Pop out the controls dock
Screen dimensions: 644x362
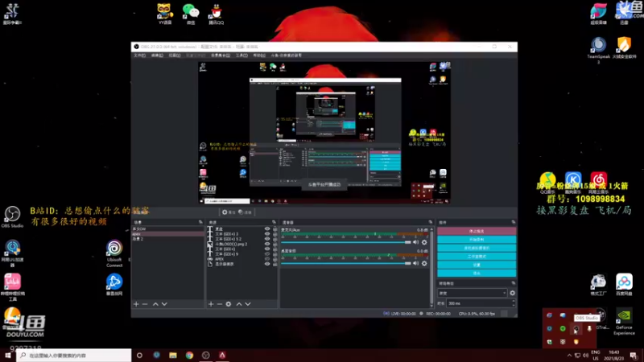pyautogui.click(x=514, y=223)
